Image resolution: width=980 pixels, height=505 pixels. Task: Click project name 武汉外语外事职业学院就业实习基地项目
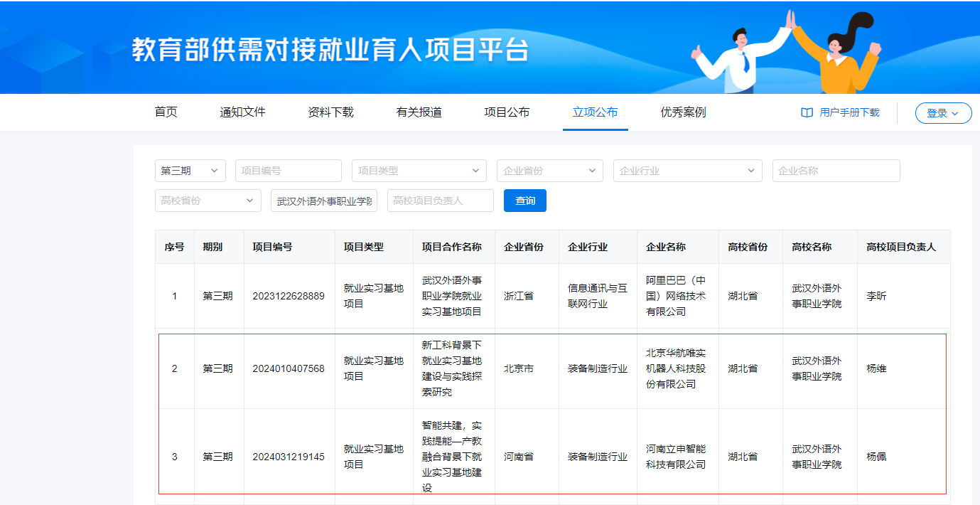[x=452, y=296]
